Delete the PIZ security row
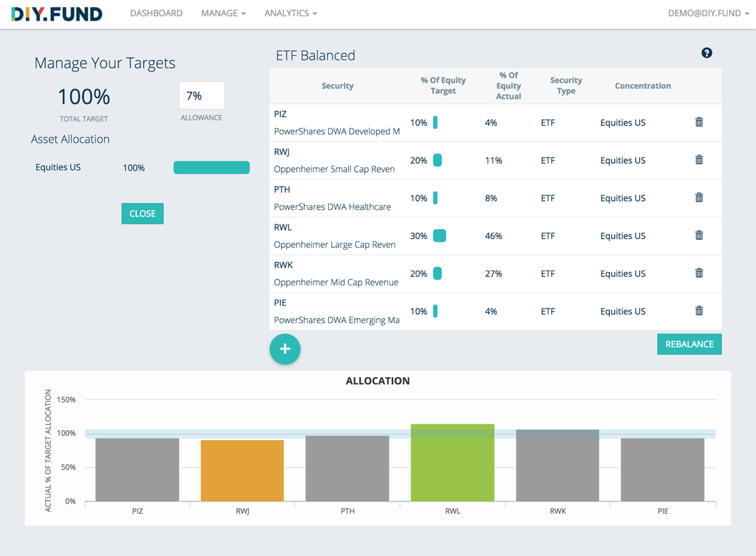 pos(699,122)
